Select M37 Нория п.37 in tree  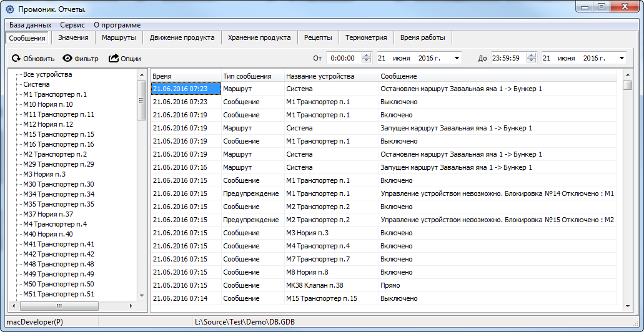pyautogui.click(x=48, y=214)
